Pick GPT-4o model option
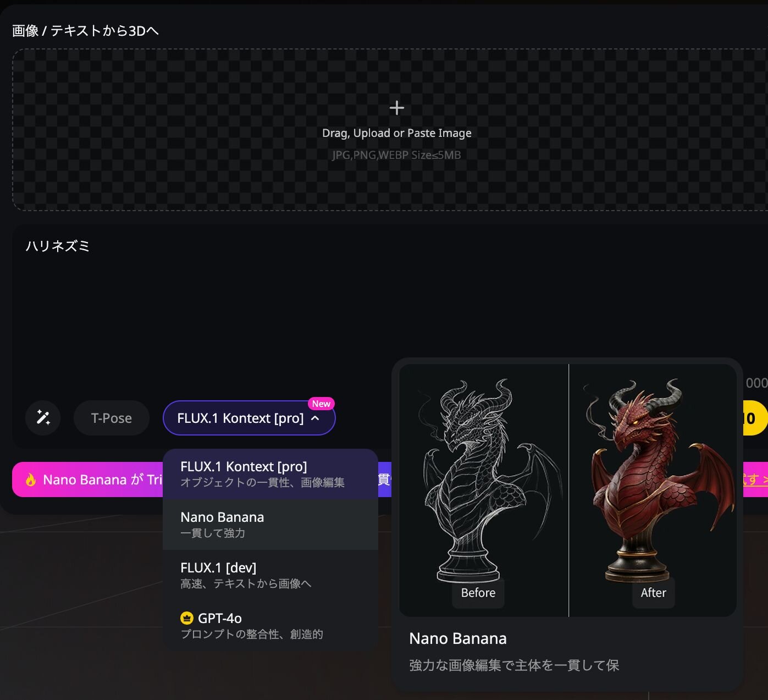This screenshot has height=700, width=768. click(x=270, y=626)
